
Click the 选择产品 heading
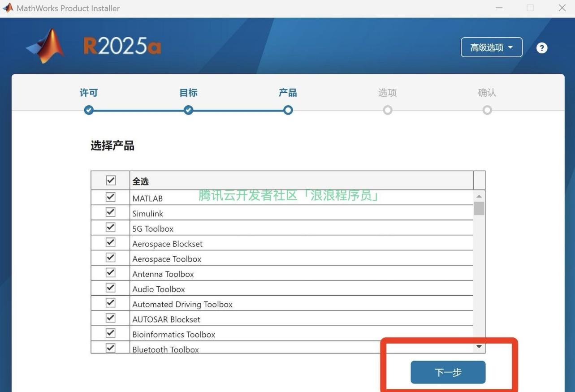(x=112, y=146)
